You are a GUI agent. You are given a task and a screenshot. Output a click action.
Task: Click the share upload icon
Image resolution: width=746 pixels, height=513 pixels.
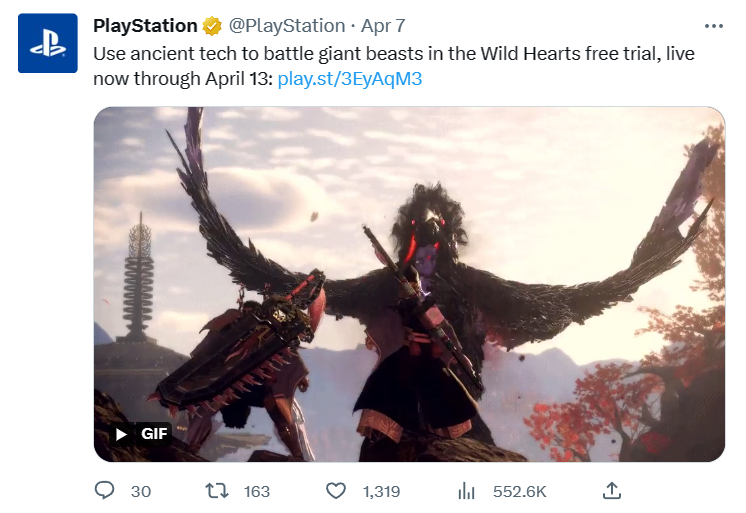point(612,491)
